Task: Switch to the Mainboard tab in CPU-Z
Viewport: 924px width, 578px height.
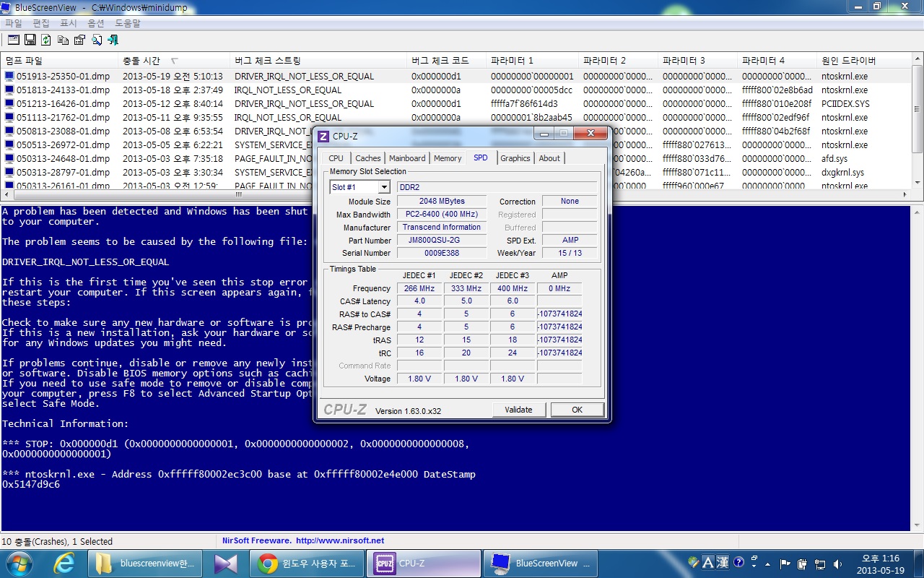Action: (407, 158)
